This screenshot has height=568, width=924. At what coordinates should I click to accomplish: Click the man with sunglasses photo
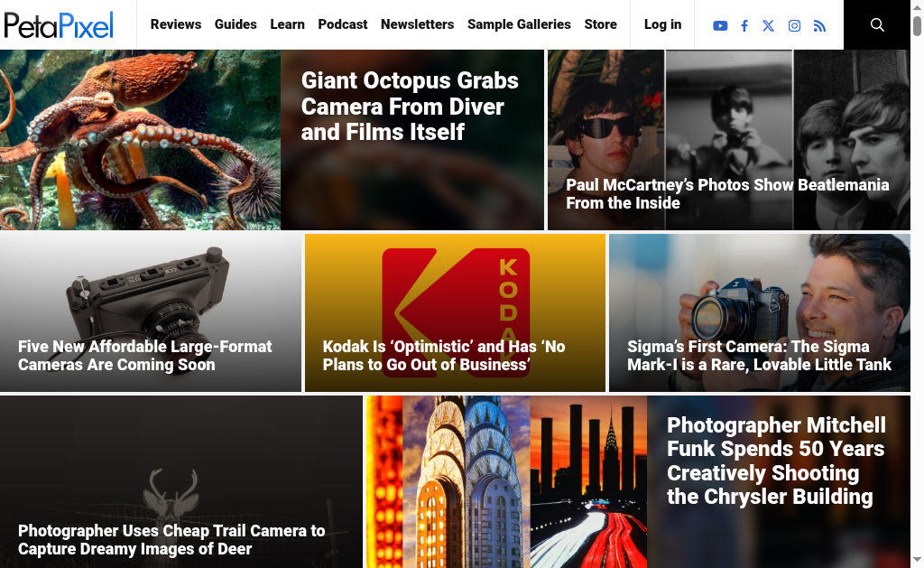(605, 140)
